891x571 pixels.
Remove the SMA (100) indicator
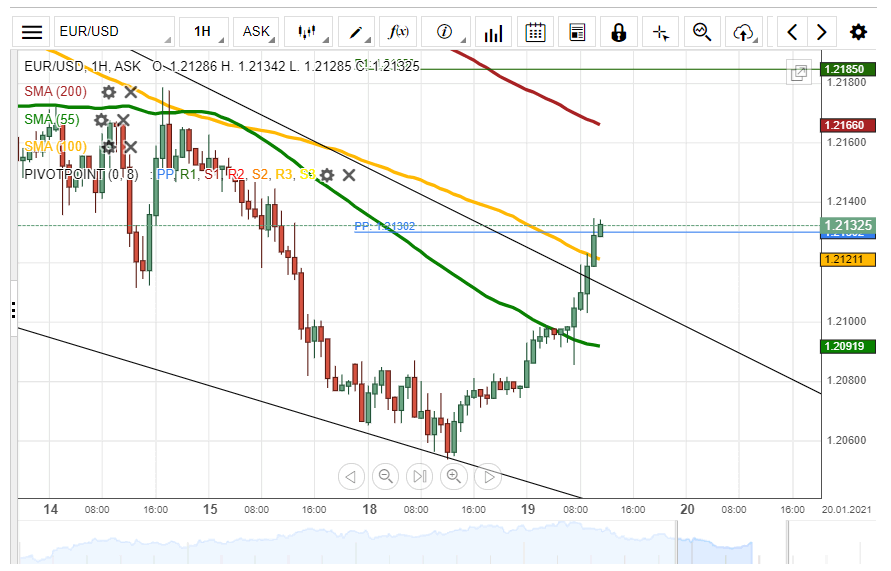pyautogui.click(x=131, y=147)
